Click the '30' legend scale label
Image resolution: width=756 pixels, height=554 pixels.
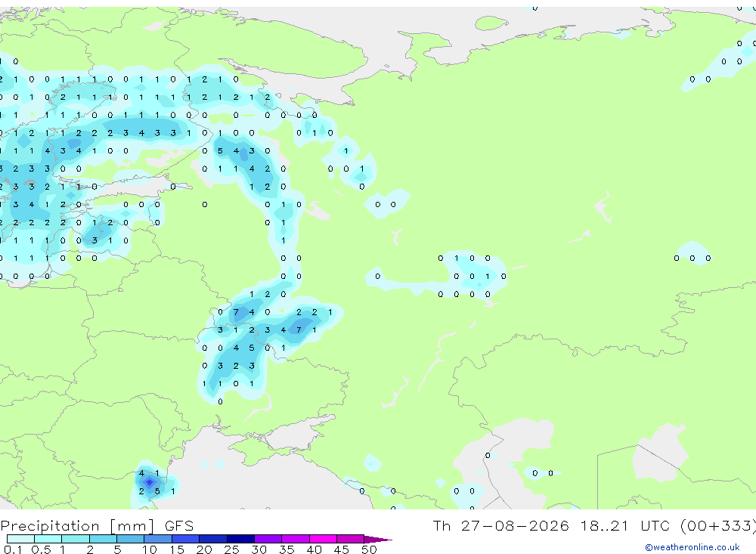259,549
